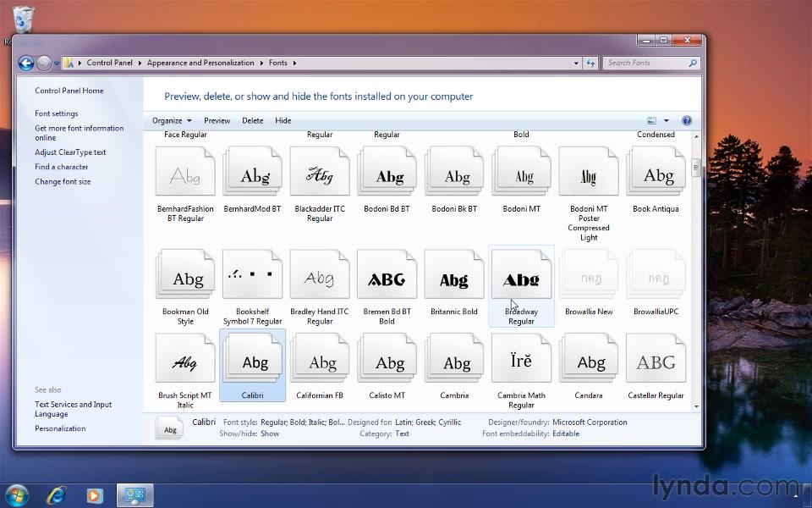Open Adjust ClearType text link
This screenshot has width=812, height=508.
70,152
